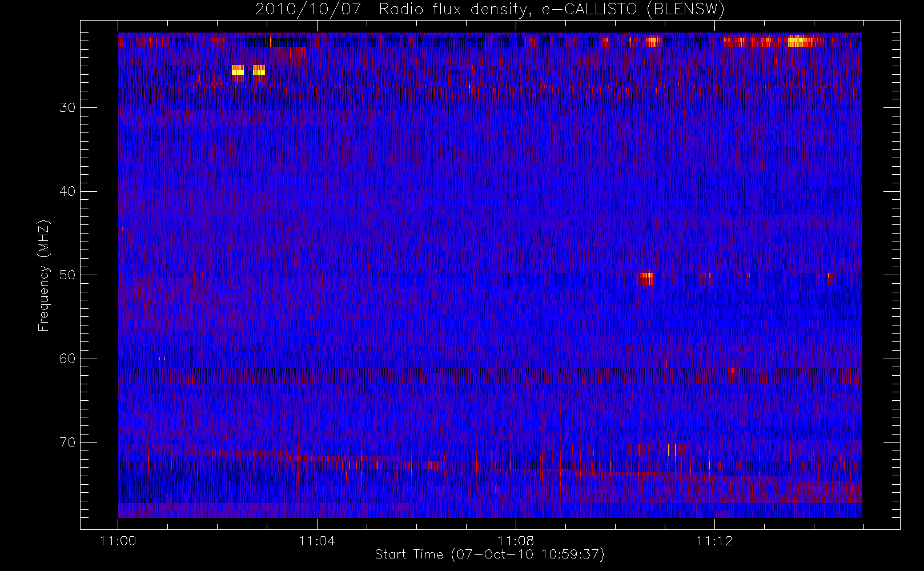Click the 60 MHz frequency tick label
Image resolution: width=924 pixels, height=571 pixels.
[67, 359]
